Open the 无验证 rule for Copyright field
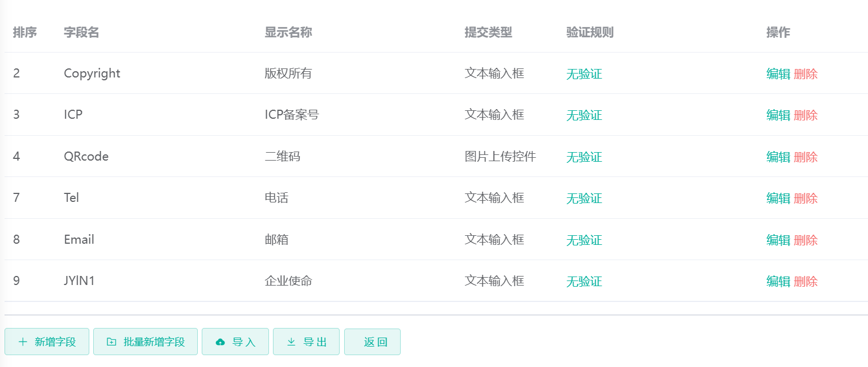Screen dimensions: 868x367 584,74
